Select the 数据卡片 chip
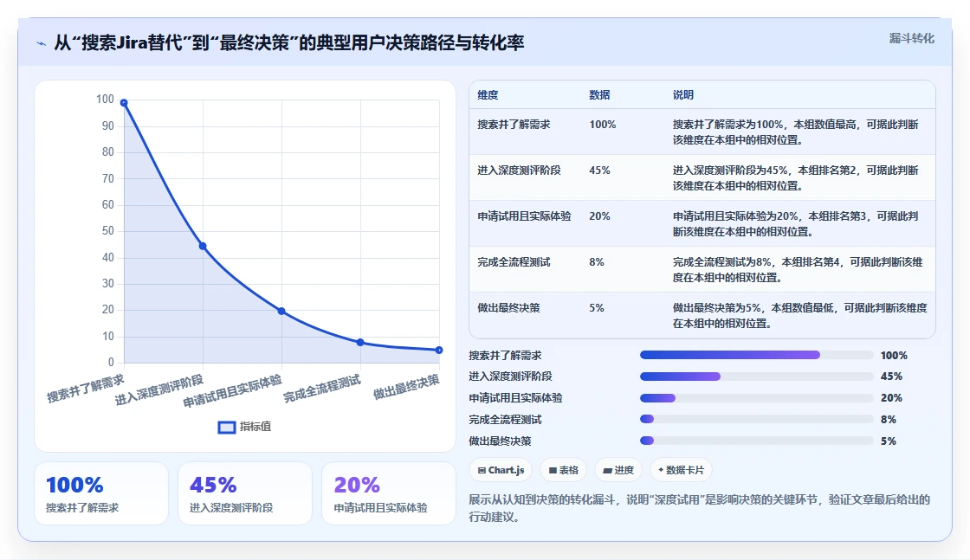The width and height of the screenshot is (970, 560). click(681, 470)
